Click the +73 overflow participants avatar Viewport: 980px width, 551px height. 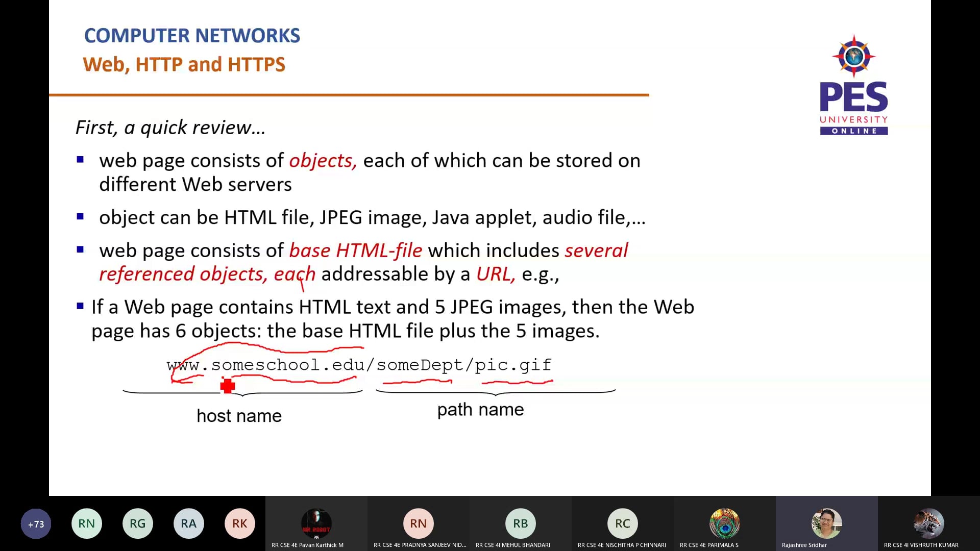36,523
